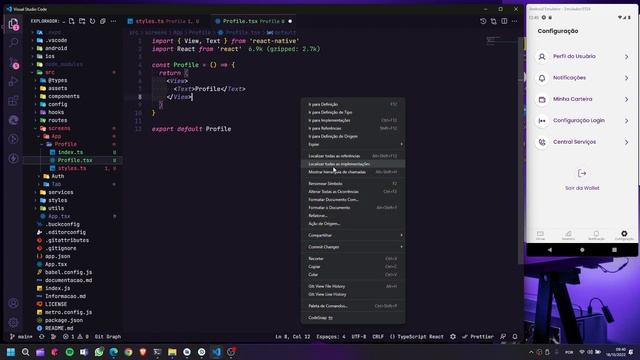
Task: Open Run and Debug view in the activity bar
Action: [13, 81]
